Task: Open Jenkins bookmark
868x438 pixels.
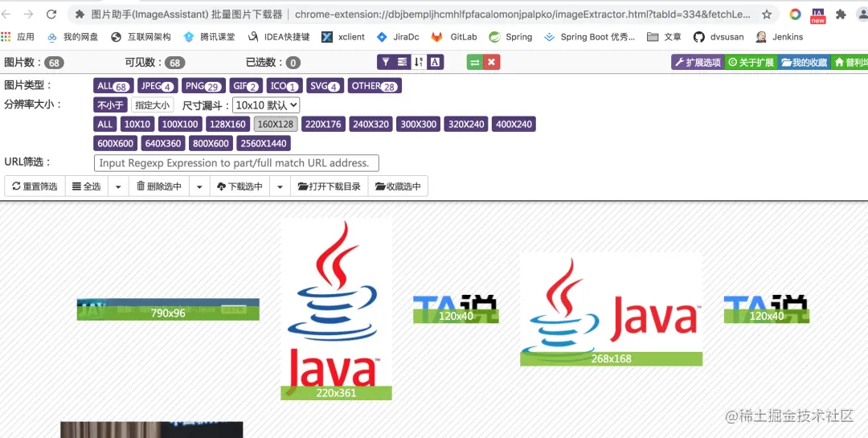Action: pos(780,37)
